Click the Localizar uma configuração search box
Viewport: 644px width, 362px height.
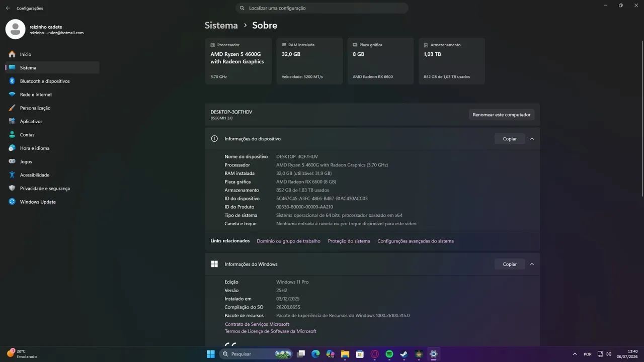322,8
